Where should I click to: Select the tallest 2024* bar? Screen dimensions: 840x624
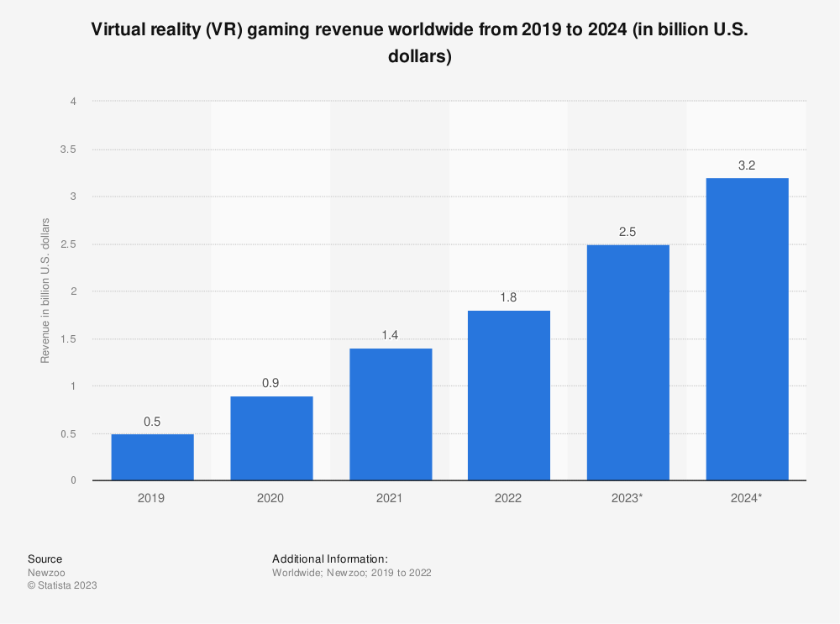point(747,329)
